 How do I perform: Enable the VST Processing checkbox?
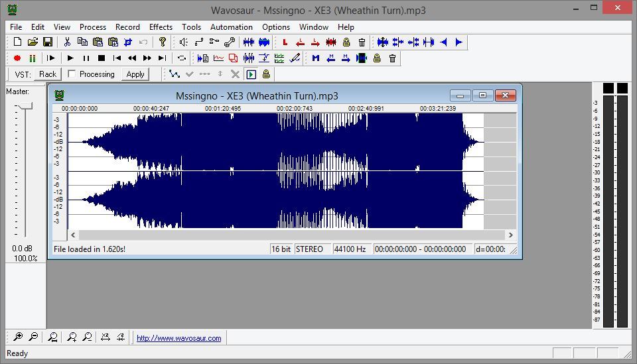tap(72, 74)
